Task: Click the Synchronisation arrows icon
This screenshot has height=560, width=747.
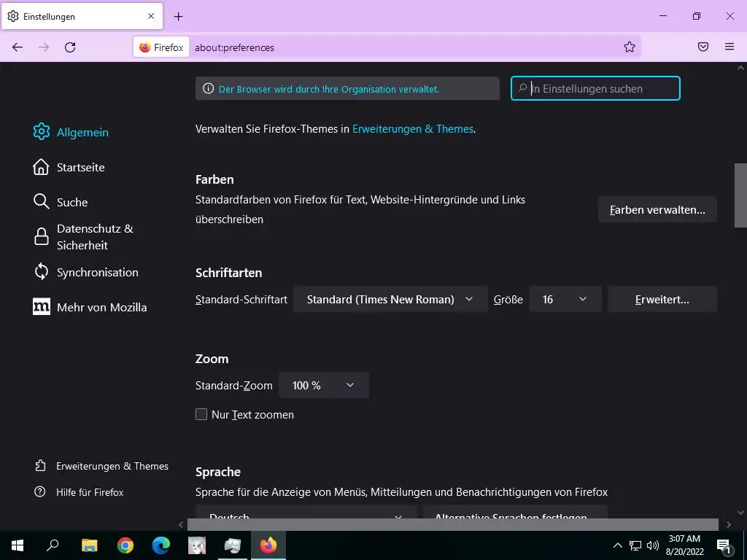Action: (x=42, y=271)
